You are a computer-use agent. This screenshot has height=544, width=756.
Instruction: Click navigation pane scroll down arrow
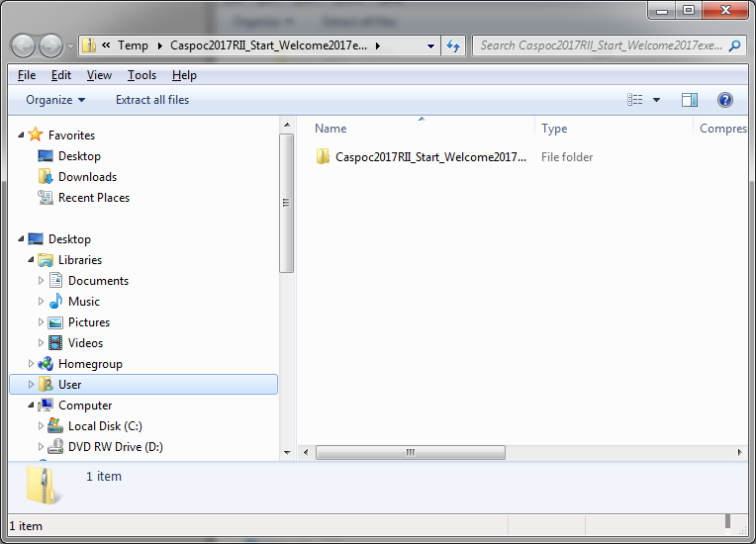pyautogui.click(x=287, y=452)
